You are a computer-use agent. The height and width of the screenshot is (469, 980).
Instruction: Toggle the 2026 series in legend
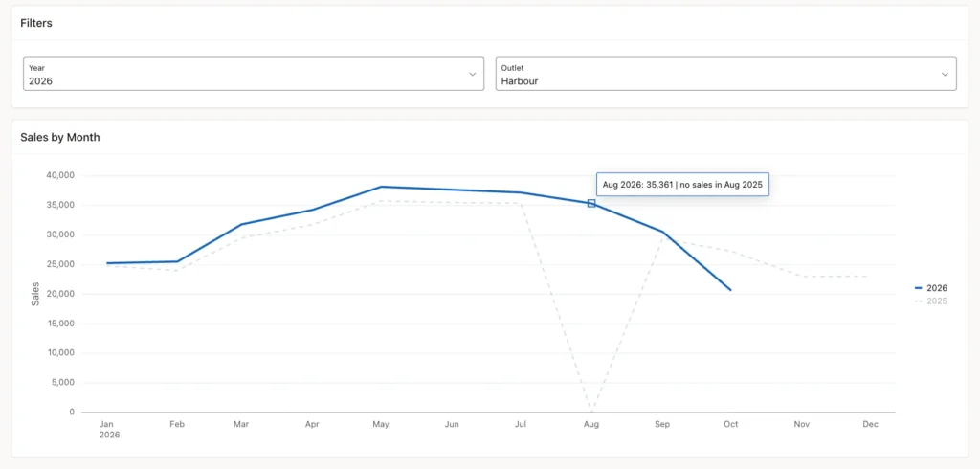click(x=930, y=288)
